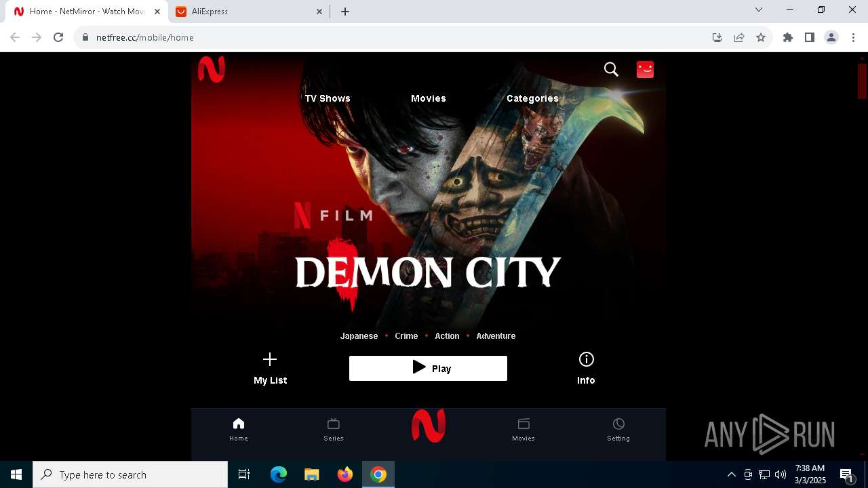The height and width of the screenshot is (488, 868).
Task: Select Chrome in the taskbar
Action: coord(378,474)
